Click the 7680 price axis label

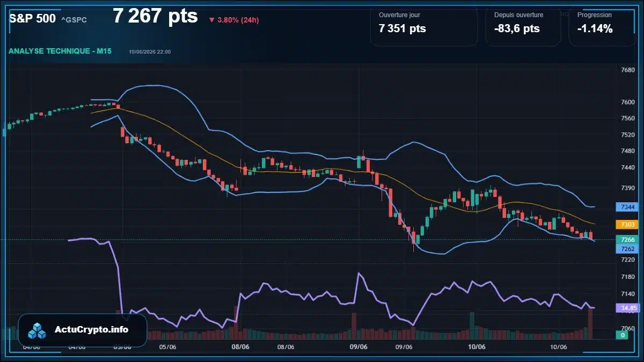[x=627, y=70]
